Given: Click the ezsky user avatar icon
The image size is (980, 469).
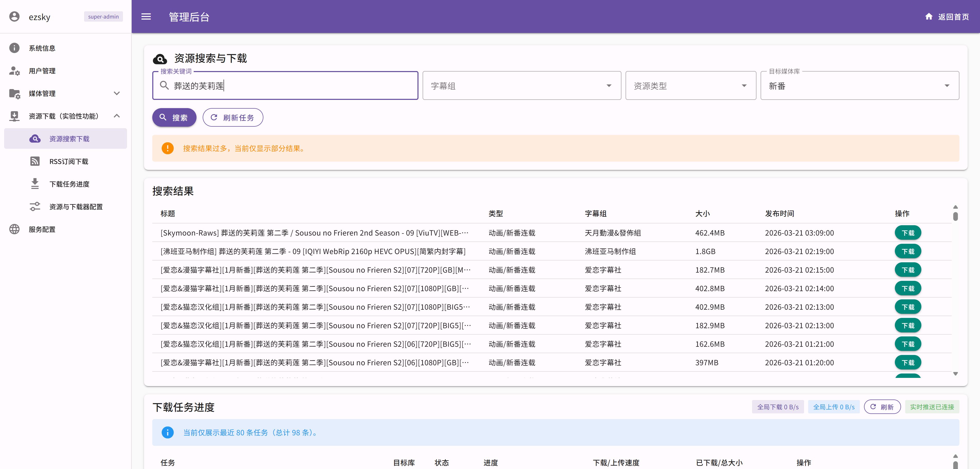Looking at the screenshot, I should (14, 17).
